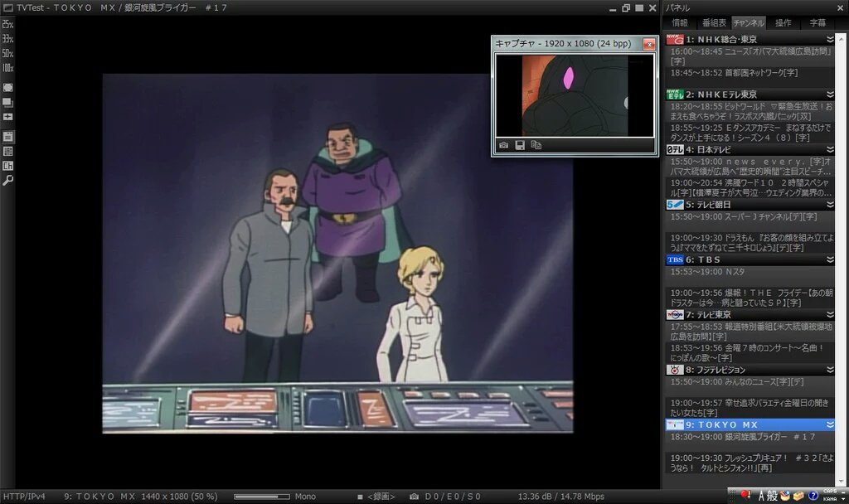This screenshot has width=849, height=504.
Task: Click status bar channel '9: TOKYO MX'
Action: [x=99, y=497]
